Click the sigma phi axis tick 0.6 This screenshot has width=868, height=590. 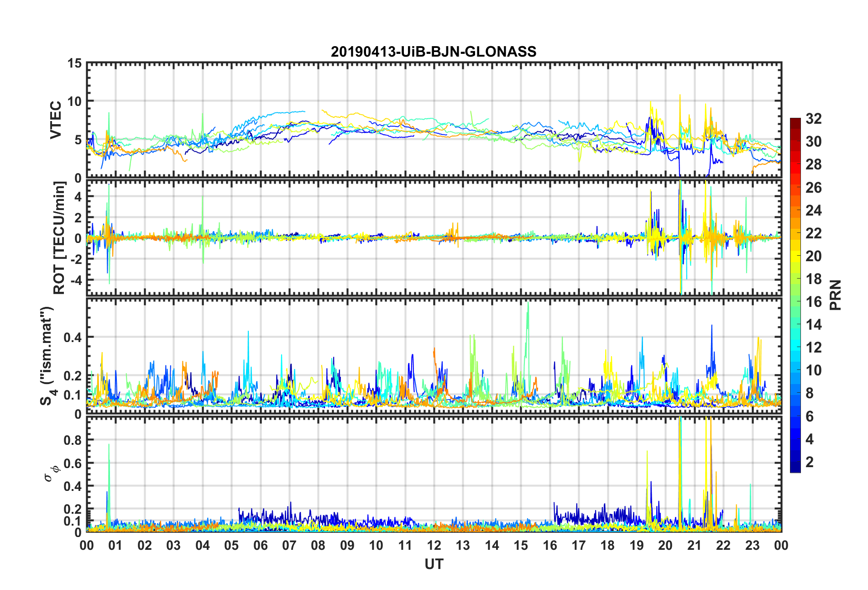click(73, 463)
